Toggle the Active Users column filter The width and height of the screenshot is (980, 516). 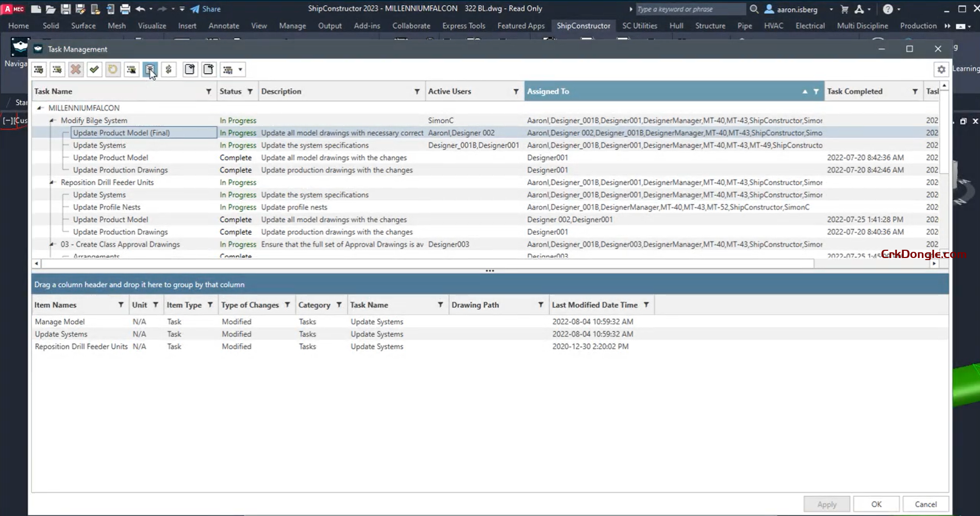click(516, 91)
